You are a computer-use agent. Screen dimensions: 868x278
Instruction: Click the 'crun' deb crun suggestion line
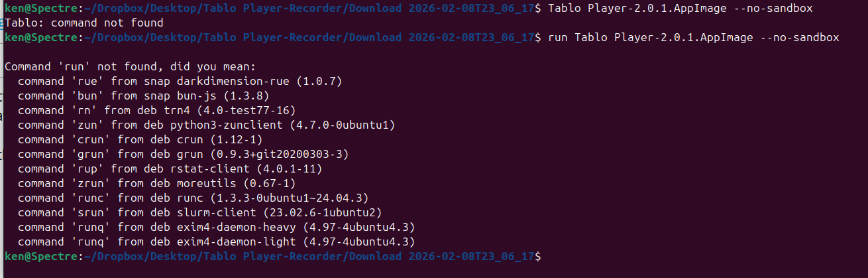tap(140, 139)
